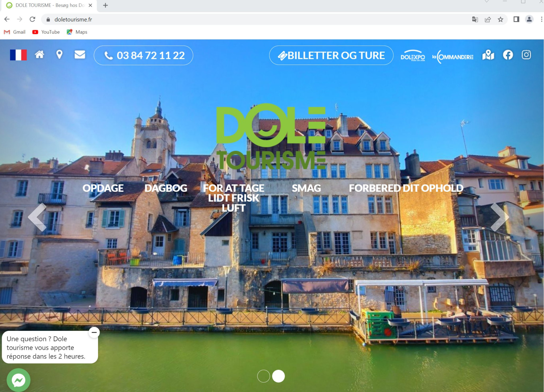Open the Gmail bookmark
This screenshot has height=392, width=544.
coord(15,32)
